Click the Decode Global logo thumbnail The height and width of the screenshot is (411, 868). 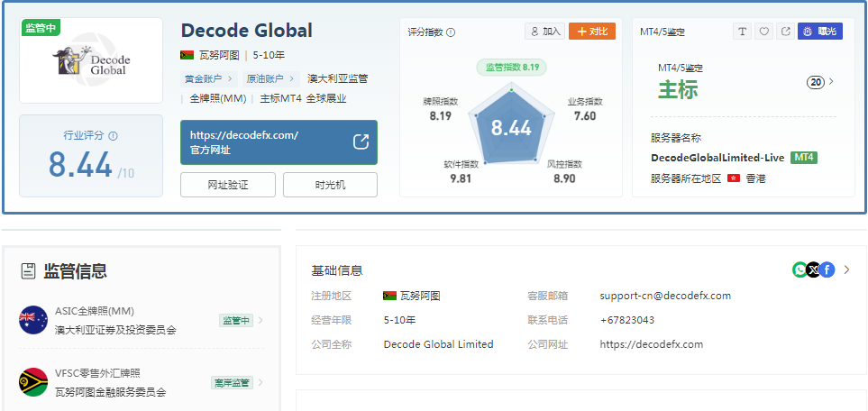coord(91,60)
